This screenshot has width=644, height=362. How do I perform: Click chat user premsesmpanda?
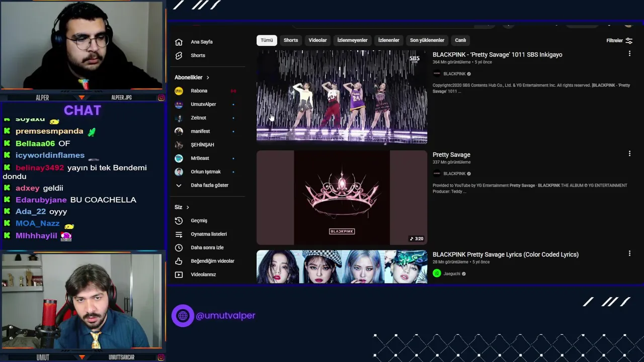tap(49, 131)
